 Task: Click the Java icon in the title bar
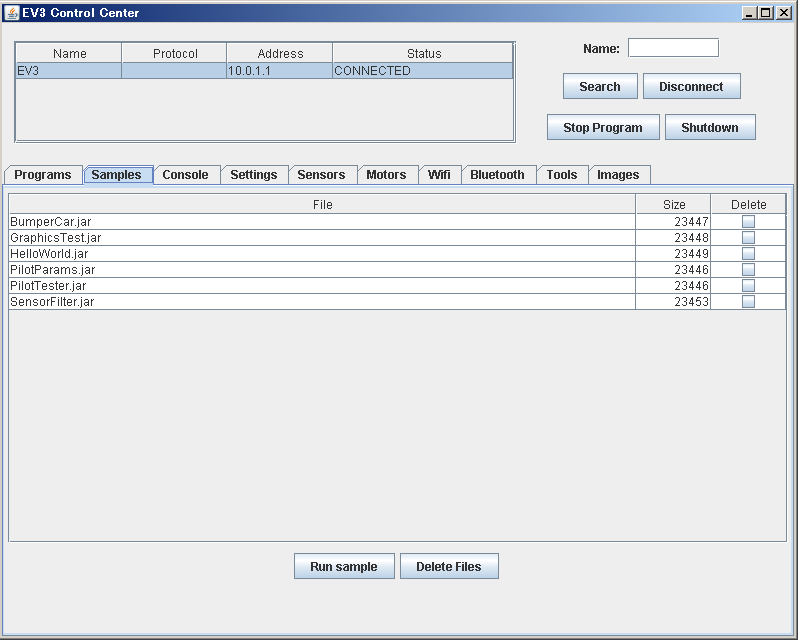tap(12, 13)
